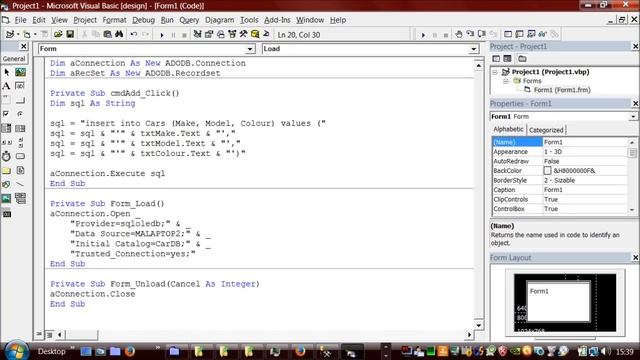
Task: Open the Toolbox hammer-and-wrench icon
Action: point(243,34)
